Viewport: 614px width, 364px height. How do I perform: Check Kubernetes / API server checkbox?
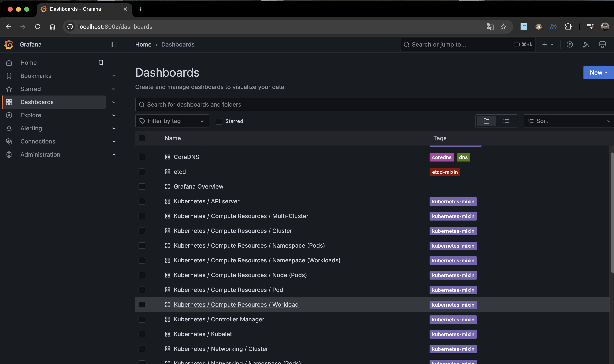[142, 201]
